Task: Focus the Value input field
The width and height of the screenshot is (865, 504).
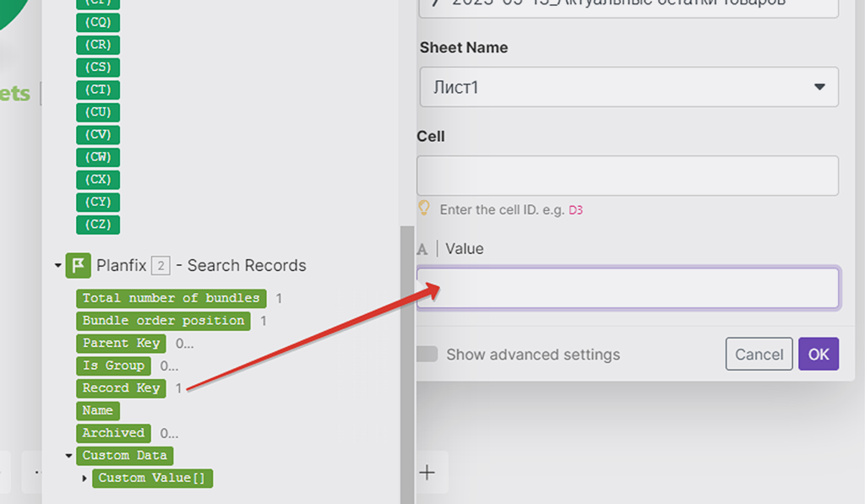Action: coord(628,289)
